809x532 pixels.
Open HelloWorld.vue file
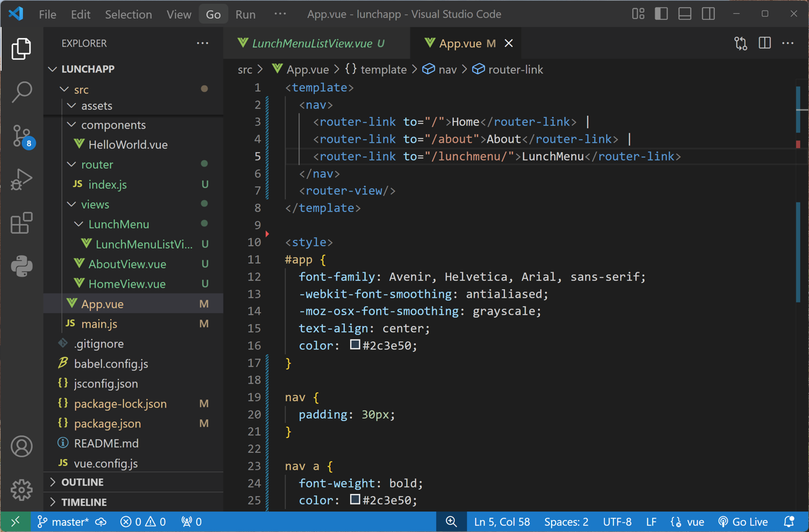point(134,145)
